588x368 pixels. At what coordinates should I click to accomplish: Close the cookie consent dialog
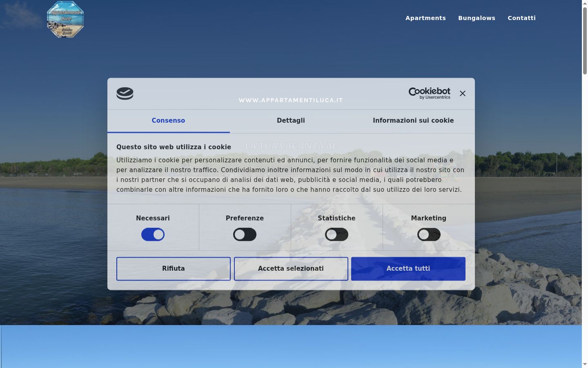[x=463, y=94]
